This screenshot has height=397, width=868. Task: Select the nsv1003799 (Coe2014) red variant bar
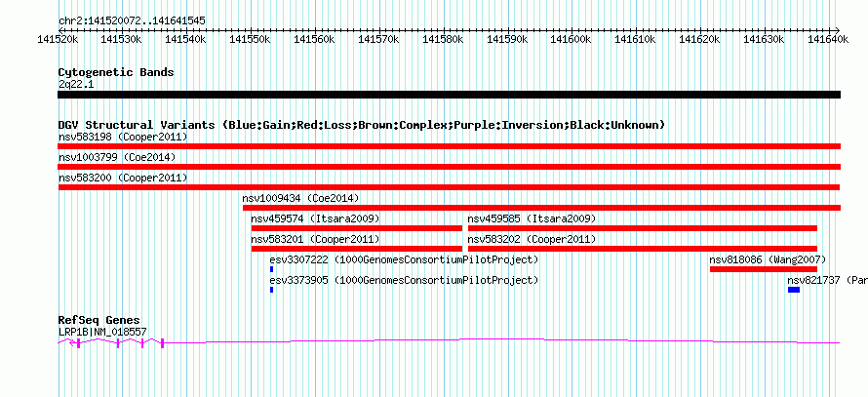click(x=449, y=167)
